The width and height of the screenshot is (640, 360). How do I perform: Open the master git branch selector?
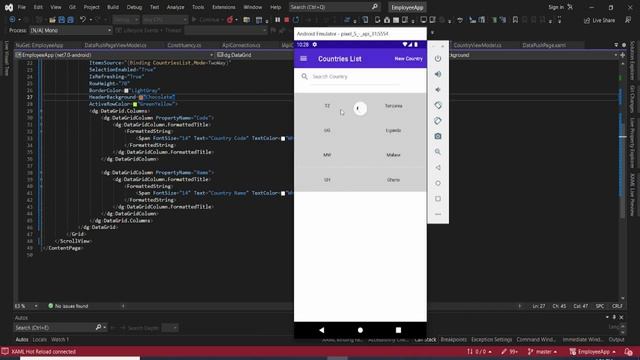[542, 351]
